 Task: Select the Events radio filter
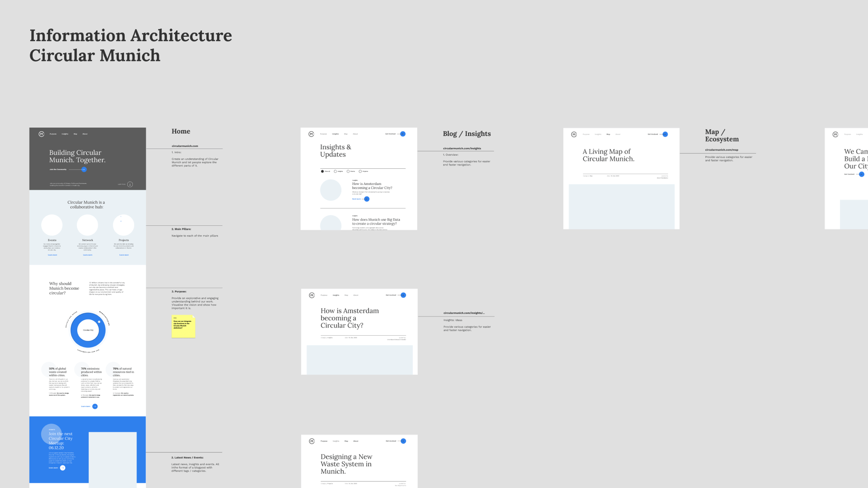[348, 171]
